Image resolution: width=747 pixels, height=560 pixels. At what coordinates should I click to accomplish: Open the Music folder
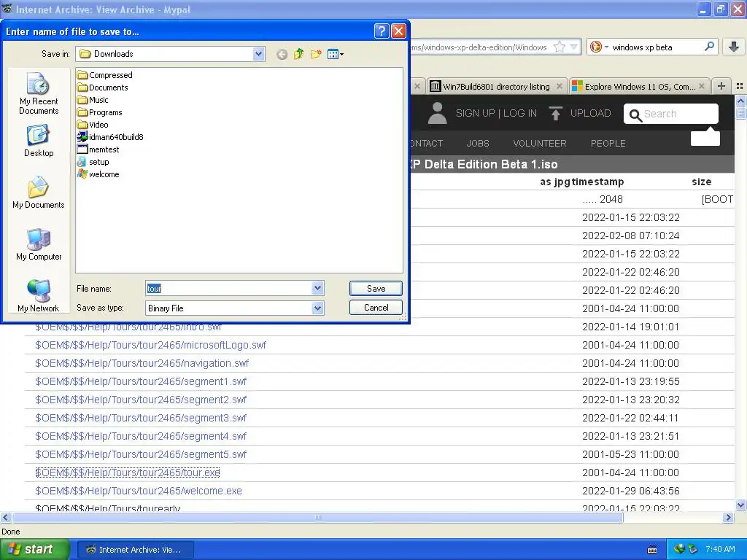click(x=93, y=100)
